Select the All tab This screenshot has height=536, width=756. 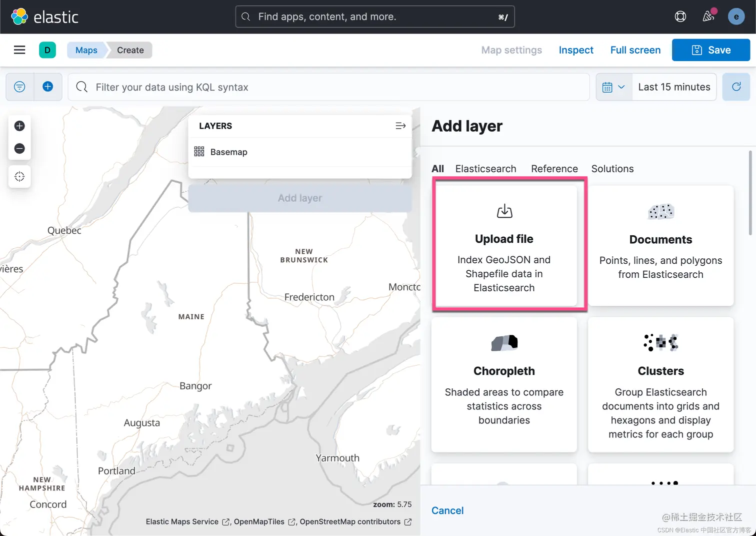coord(437,169)
